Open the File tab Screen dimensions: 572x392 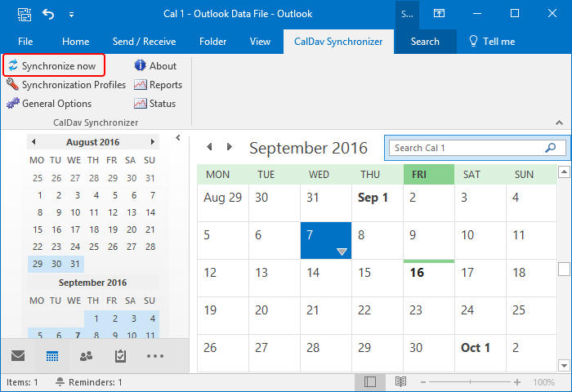point(25,42)
